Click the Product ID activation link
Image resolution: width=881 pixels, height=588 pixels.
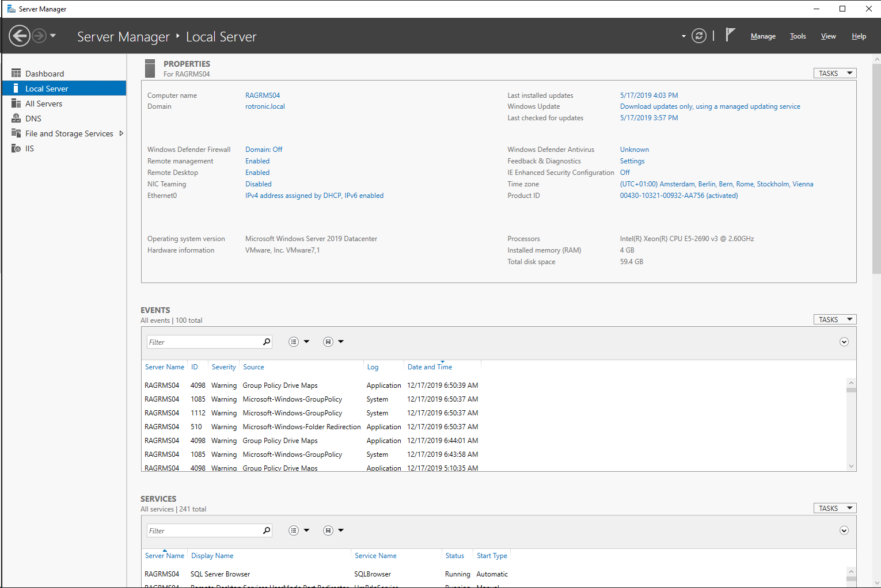click(x=679, y=196)
